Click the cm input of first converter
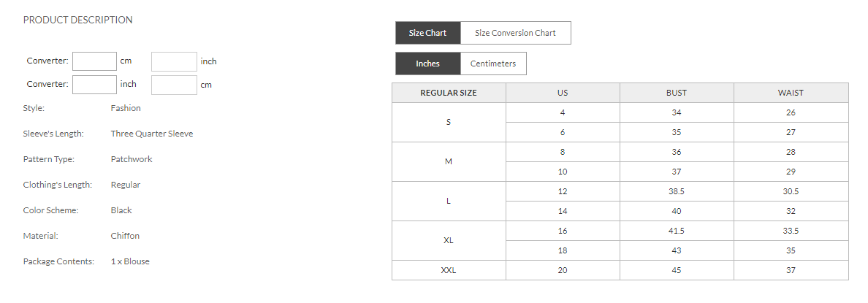The width and height of the screenshot is (868, 303). click(x=95, y=61)
